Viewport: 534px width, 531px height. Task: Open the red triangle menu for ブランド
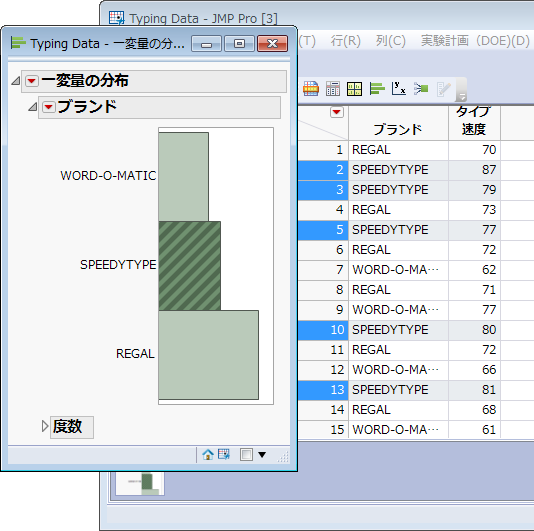pos(49,107)
